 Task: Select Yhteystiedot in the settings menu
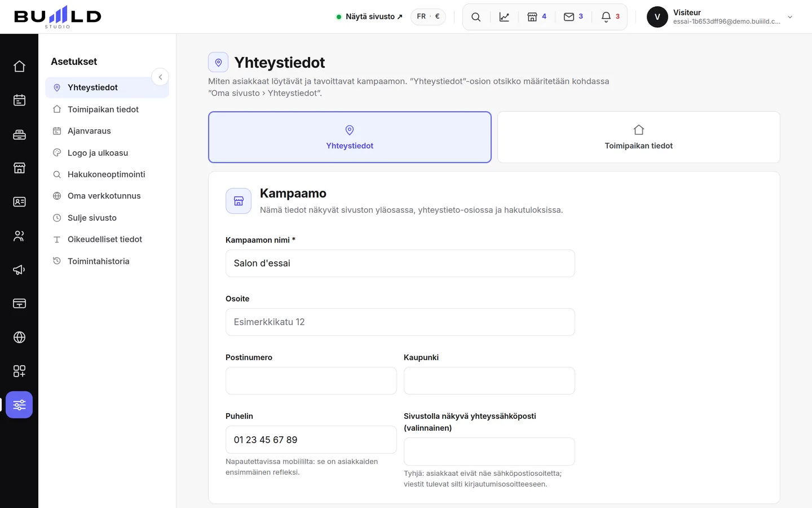click(107, 87)
